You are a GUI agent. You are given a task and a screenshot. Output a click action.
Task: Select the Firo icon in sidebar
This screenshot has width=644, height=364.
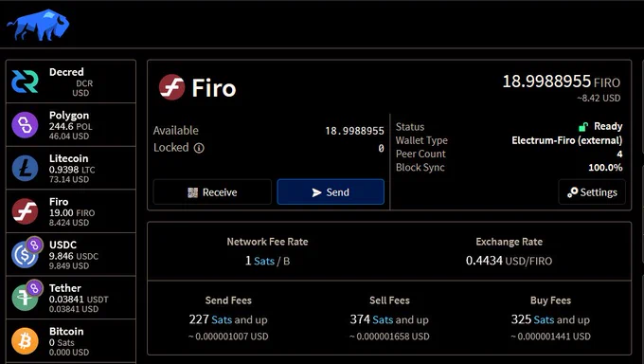(25, 211)
